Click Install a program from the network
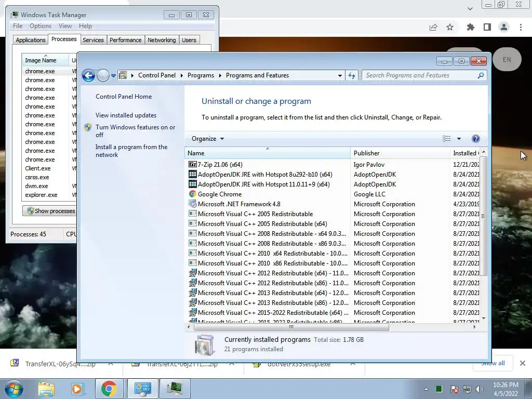The image size is (532, 399). pos(131,151)
